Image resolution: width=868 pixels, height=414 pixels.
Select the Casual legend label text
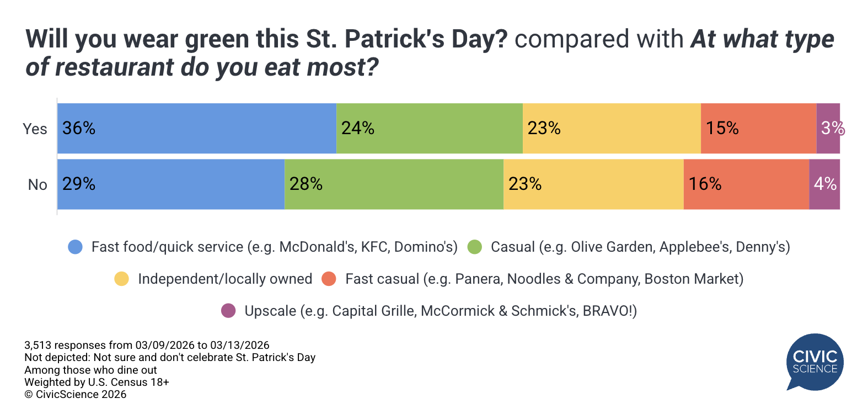[640, 247]
